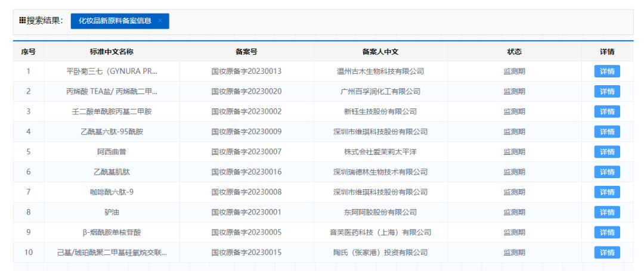Click filer 音芙医药科技（上海）有限公司
This screenshot has width=644, height=271.
380,232
